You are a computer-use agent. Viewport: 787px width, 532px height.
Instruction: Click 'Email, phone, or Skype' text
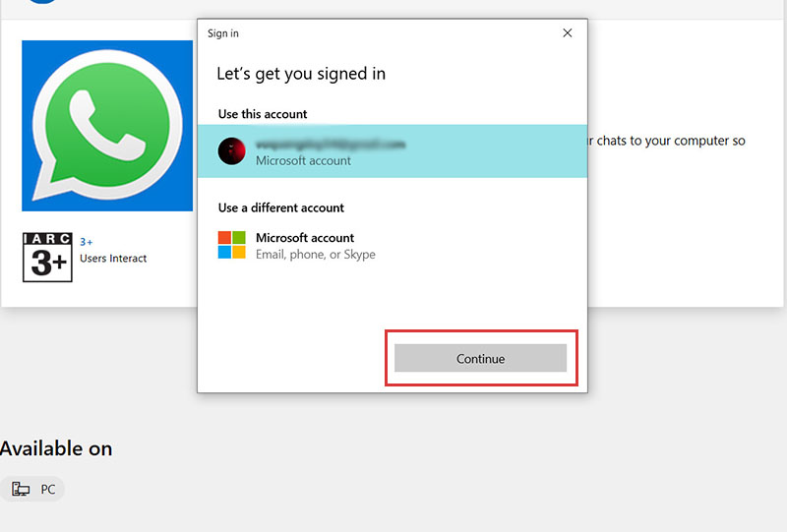(316, 255)
